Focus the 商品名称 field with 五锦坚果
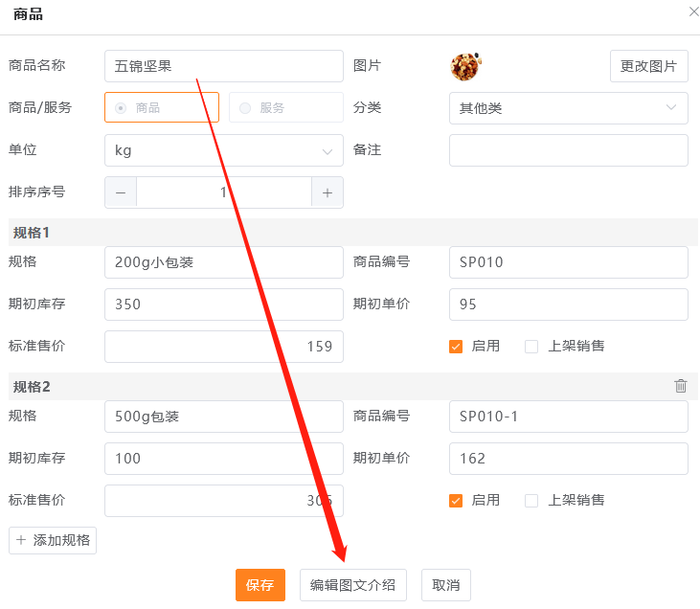The height and width of the screenshot is (609, 700). point(223,66)
